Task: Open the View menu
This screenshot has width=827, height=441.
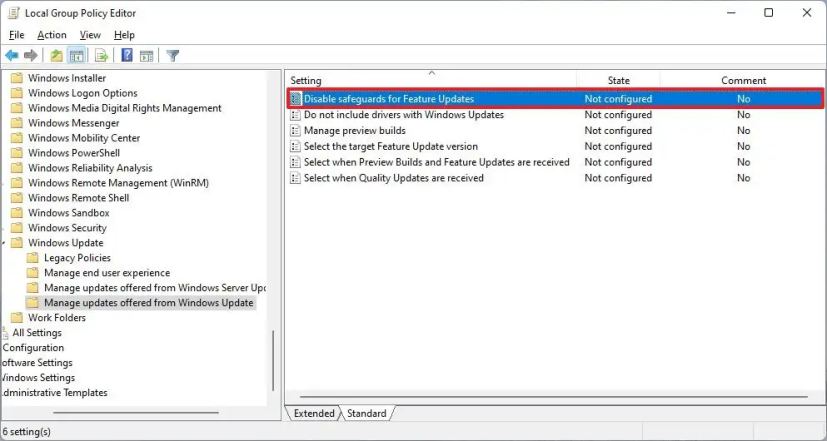Action: pos(90,35)
